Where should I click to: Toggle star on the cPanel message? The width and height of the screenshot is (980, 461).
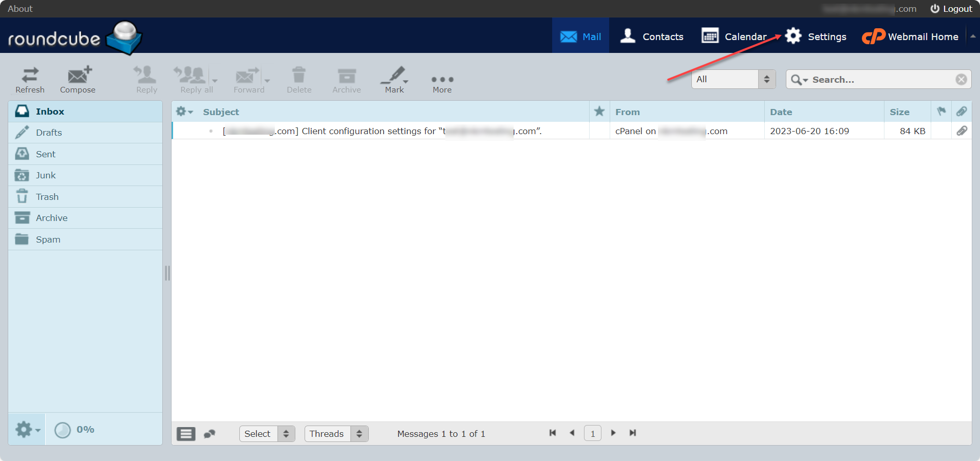tap(599, 131)
